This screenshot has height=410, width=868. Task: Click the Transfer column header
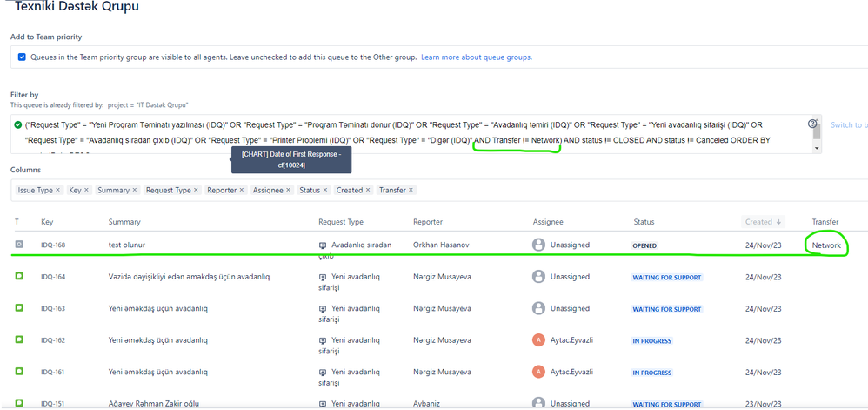pyautogui.click(x=825, y=222)
